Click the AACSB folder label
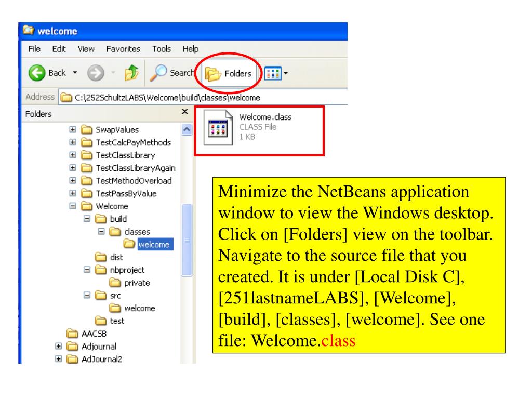532x399 pixels. [94, 334]
